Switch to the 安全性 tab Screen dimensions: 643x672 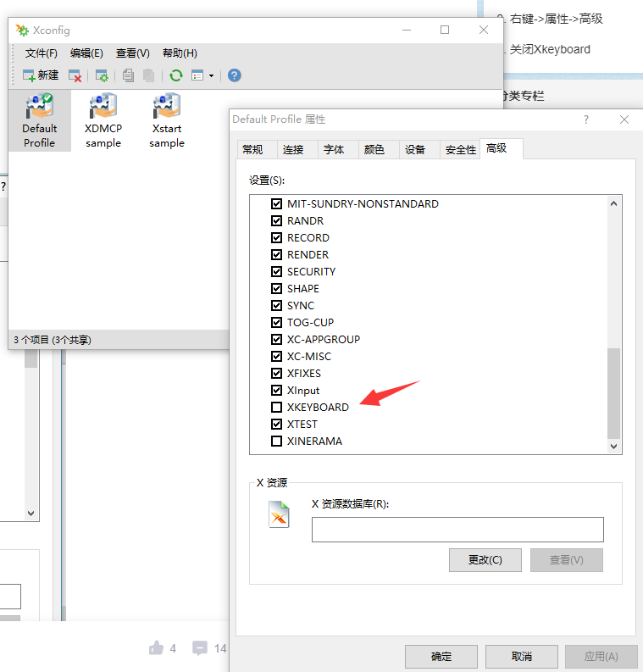[461, 150]
